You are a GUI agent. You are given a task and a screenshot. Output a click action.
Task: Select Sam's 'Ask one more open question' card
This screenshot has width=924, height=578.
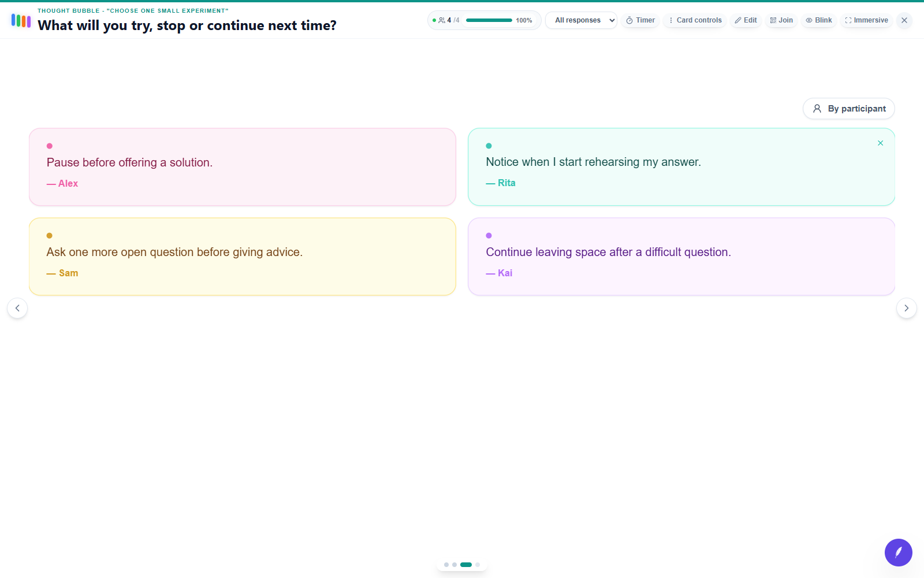[x=243, y=257]
